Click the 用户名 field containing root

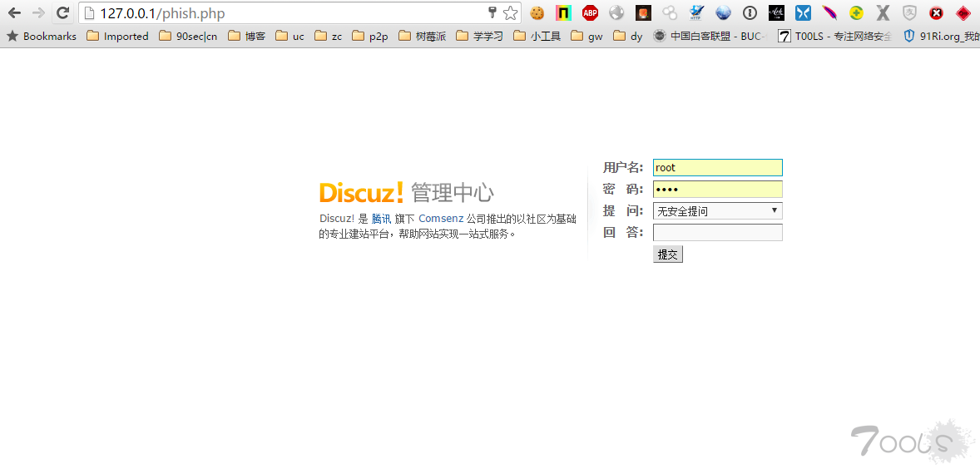[717, 167]
